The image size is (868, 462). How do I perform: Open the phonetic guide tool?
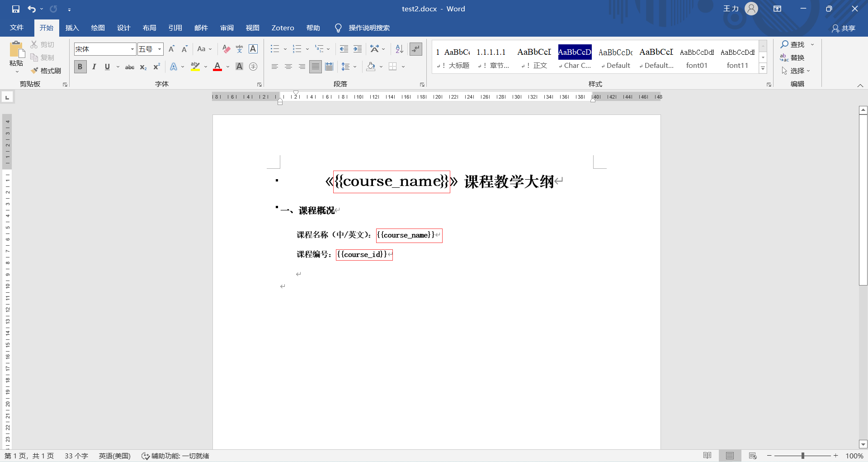click(x=240, y=49)
